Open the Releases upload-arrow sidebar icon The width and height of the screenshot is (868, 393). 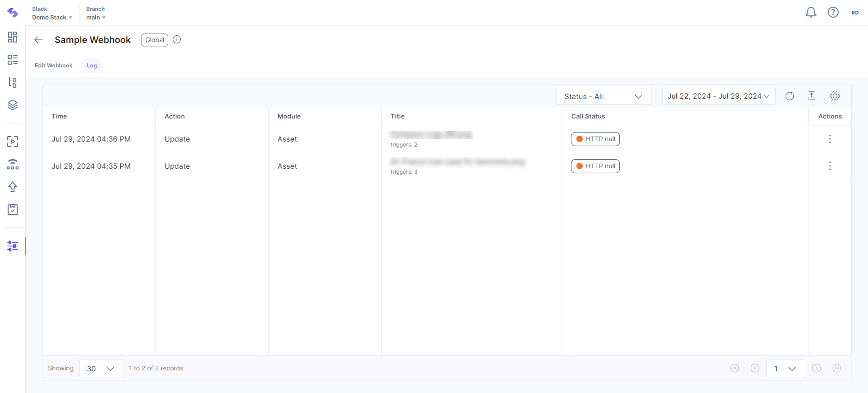pyautogui.click(x=12, y=187)
